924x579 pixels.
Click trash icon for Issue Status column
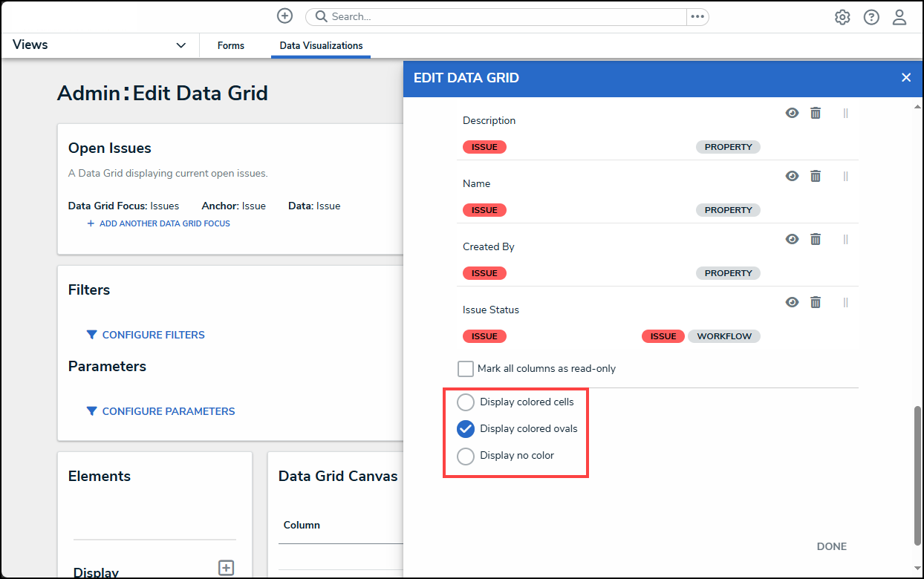(816, 302)
